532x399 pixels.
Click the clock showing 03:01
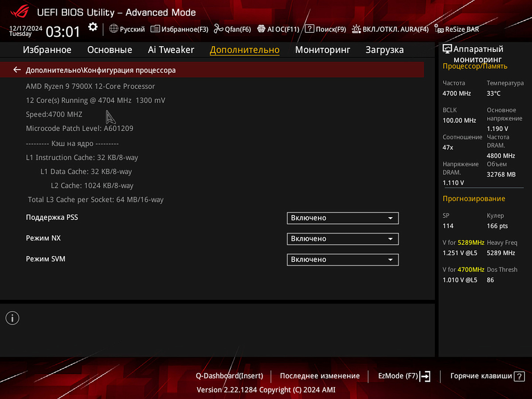click(x=63, y=31)
